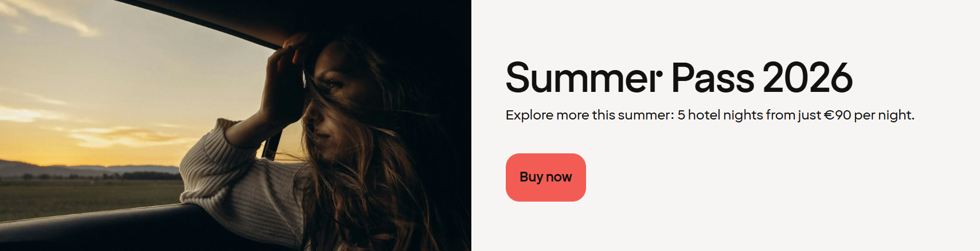Click "2026" in the banner title
The height and width of the screenshot is (251, 980).
(x=807, y=78)
